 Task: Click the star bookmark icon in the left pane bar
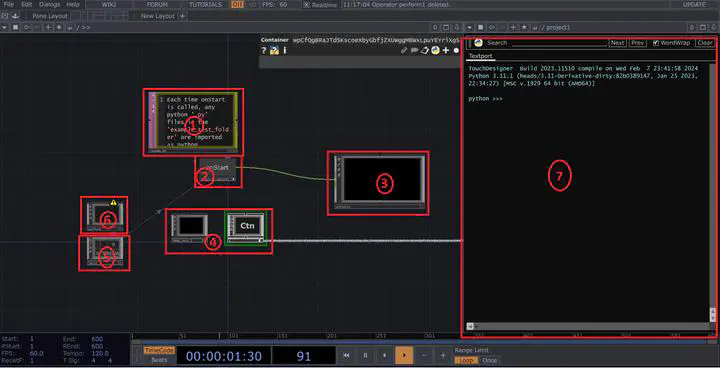point(59,28)
